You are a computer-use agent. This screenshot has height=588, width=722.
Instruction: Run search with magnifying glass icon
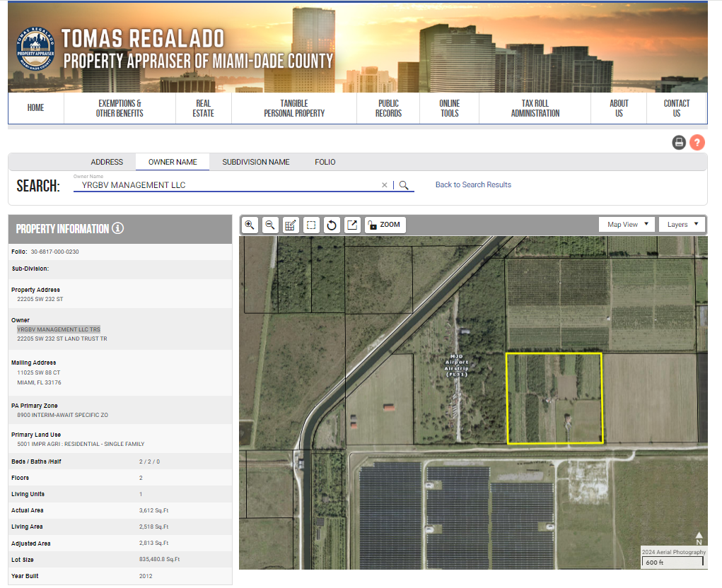(x=404, y=185)
